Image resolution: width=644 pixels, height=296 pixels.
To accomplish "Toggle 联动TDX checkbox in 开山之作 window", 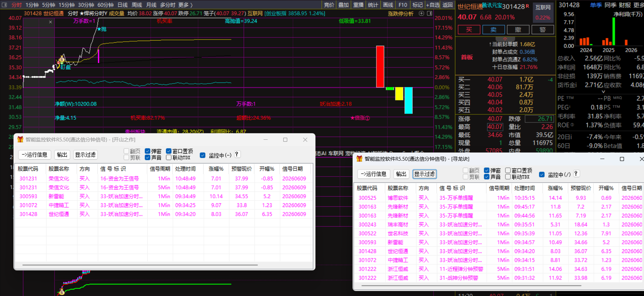I will (x=169, y=158).
